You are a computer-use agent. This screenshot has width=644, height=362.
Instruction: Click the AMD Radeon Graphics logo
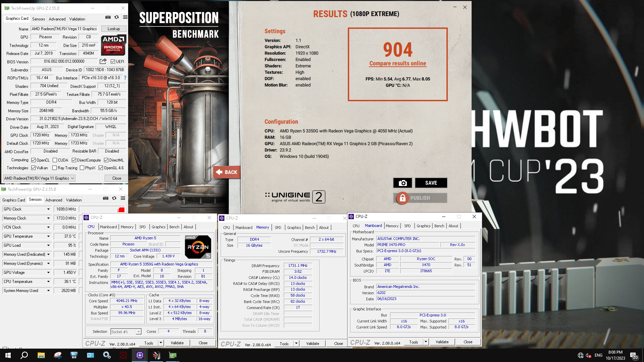(x=113, y=45)
